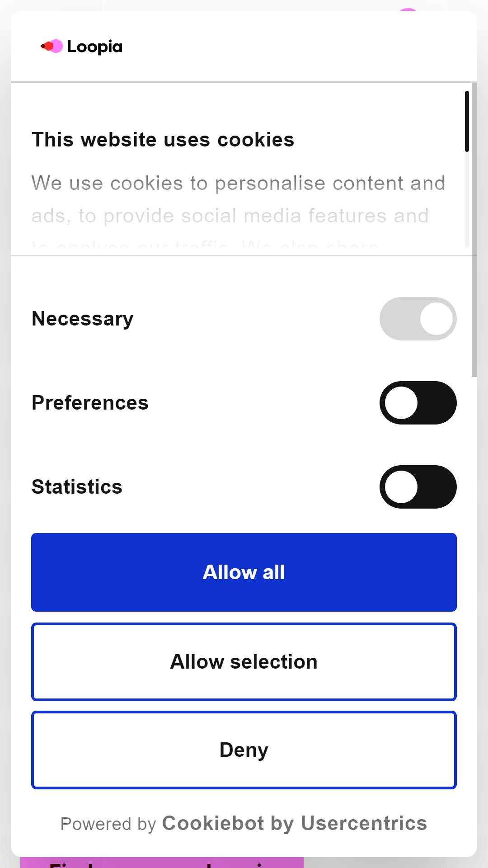
Task: Click the pink banner beneath the dialog
Action: click(x=162, y=863)
